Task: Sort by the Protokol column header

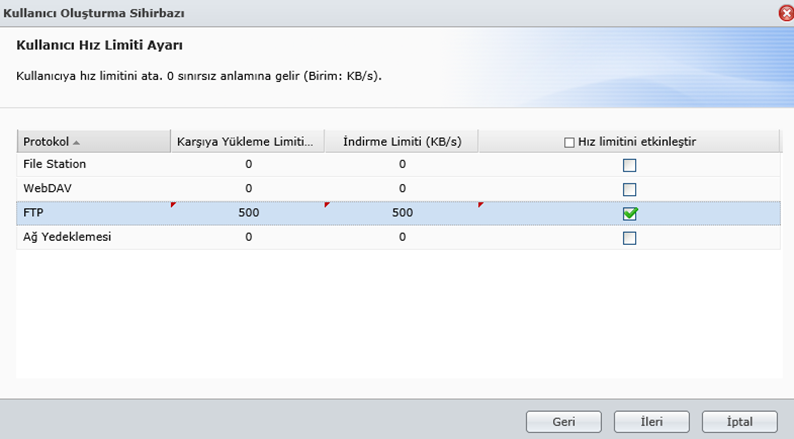Action: (94, 141)
